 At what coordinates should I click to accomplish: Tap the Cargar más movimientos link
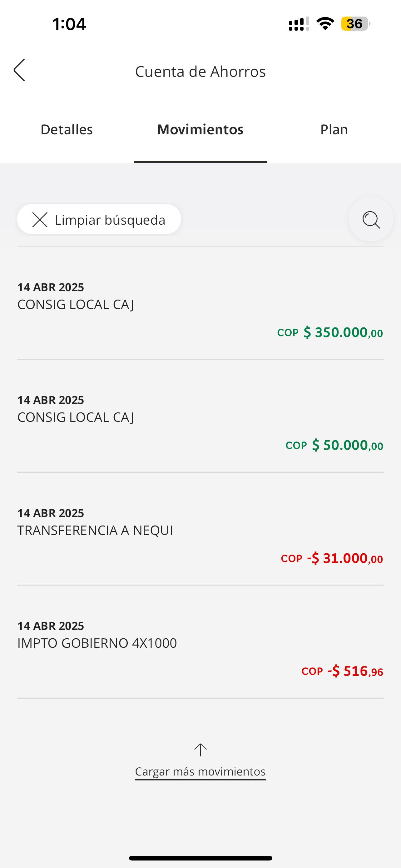point(200,772)
